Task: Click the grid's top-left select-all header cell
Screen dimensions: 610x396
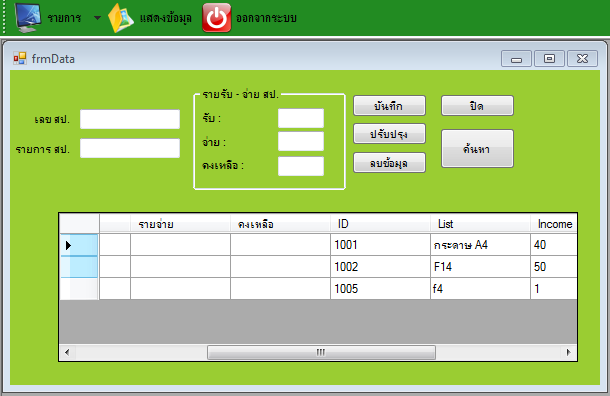Action: pyautogui.click(x=79, y=224)
